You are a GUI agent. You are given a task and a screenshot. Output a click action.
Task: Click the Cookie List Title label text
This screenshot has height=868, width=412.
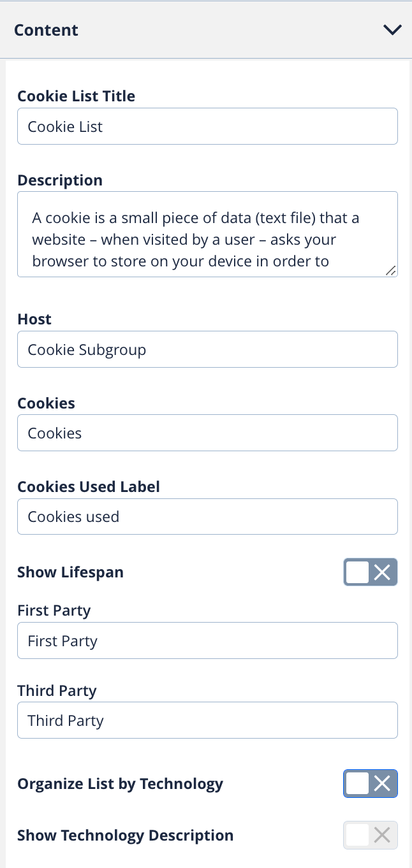pyautogui.click(x=76, y=96)
